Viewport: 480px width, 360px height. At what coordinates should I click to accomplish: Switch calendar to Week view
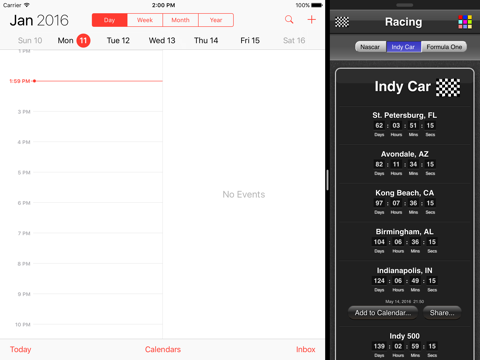click(x=145, y=20)
